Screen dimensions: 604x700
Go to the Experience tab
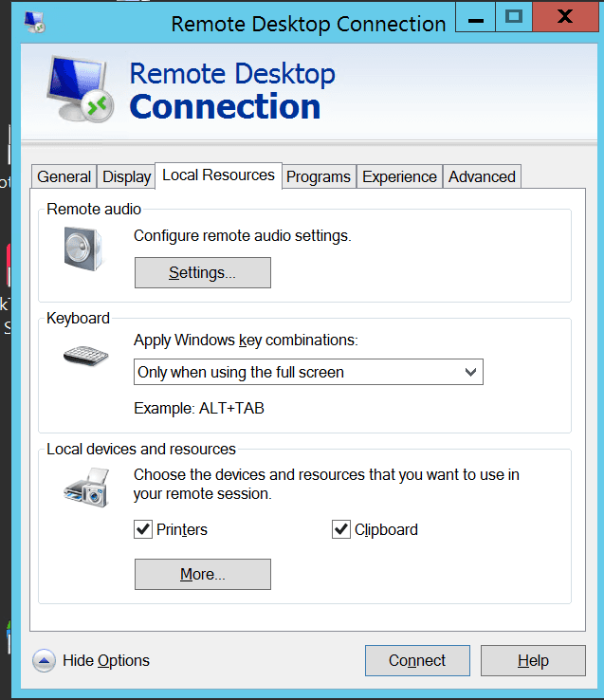click(x=399, y=176)
